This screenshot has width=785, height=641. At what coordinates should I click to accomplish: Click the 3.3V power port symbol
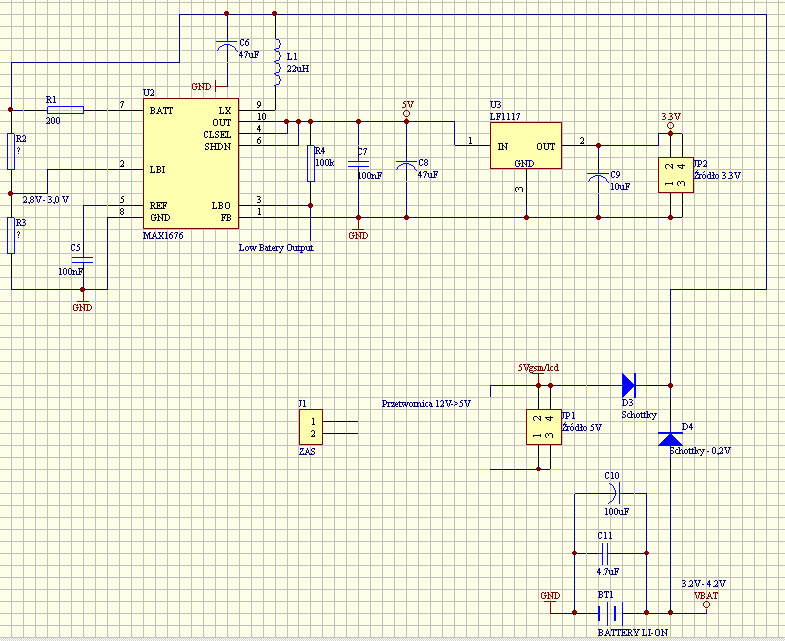pyautogui.click(x=671, y=122)
